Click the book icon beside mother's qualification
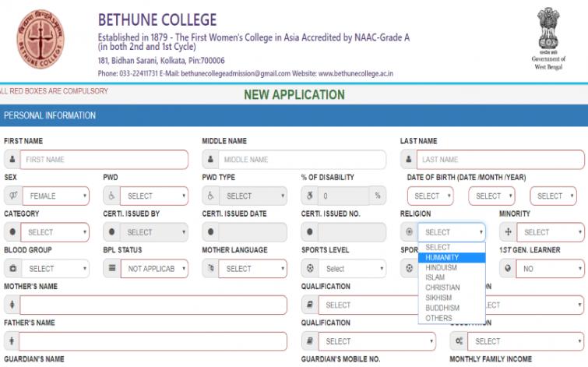588x367 pixels. [x=310, y=305]
